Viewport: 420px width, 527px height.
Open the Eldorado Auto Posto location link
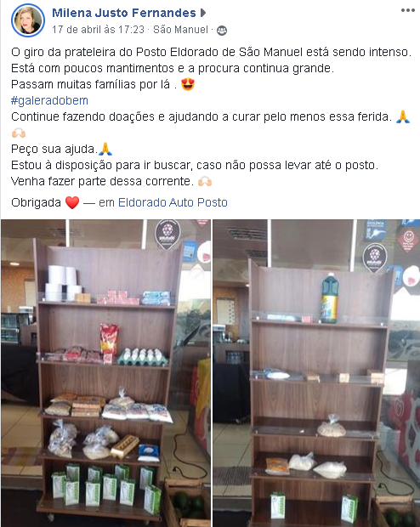pos(173,202)
